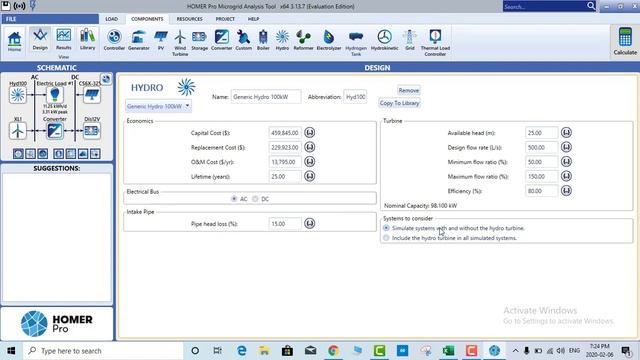Open Microsoft Edge from taskbar
The width and height of the screenshot is (640, 360).
242,351
